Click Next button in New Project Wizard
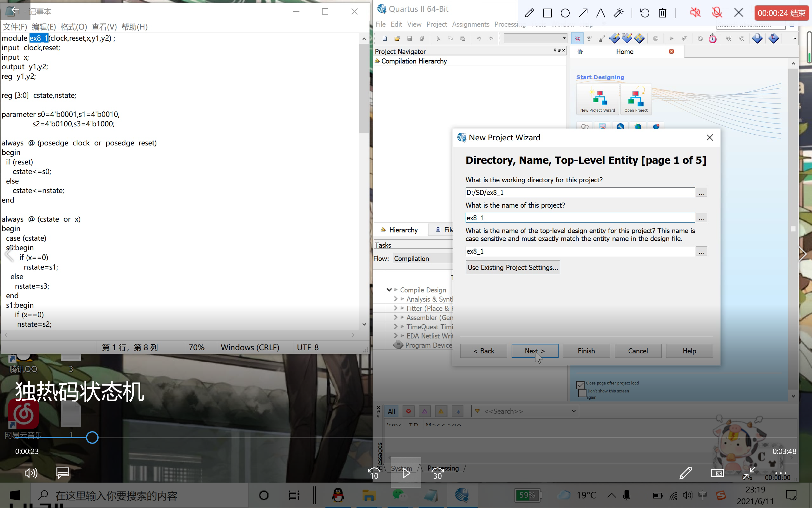This screenshot has width=812, height=508. click(x=535, y=351)
